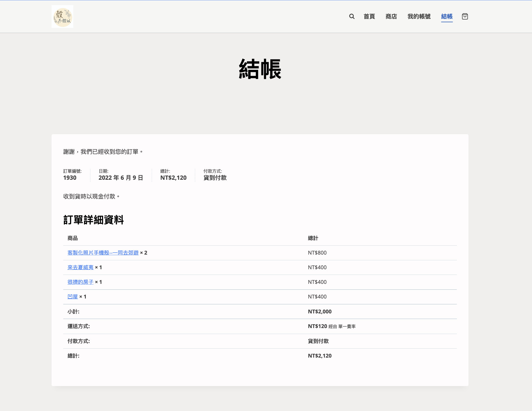The image size is (532, 411).
Task: Click the order date 2022 年 6 月 9 日
Action: click(x=121, y=178)
